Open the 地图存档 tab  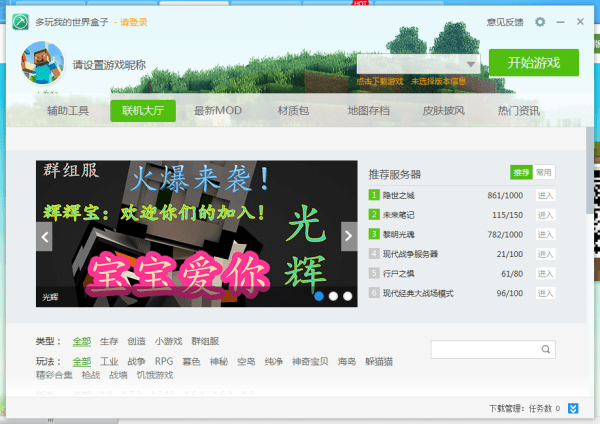tap(368, 111)
